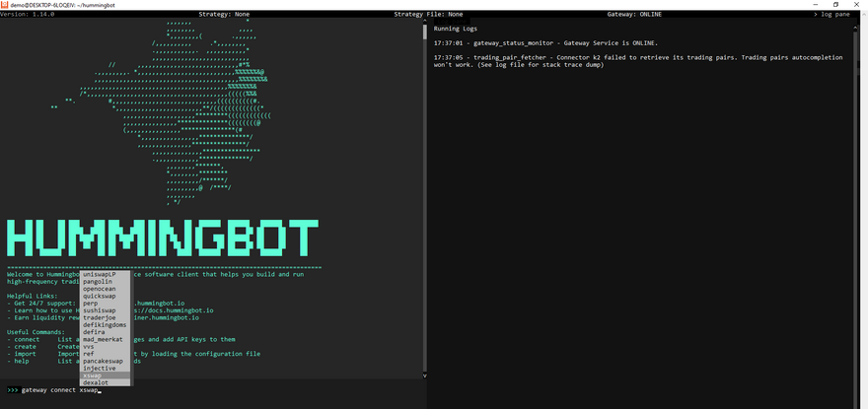The height and width of the screenshot is (409, 868).
Task: Choose sushiswap from the connector list
Action: (x=100, y=309)
